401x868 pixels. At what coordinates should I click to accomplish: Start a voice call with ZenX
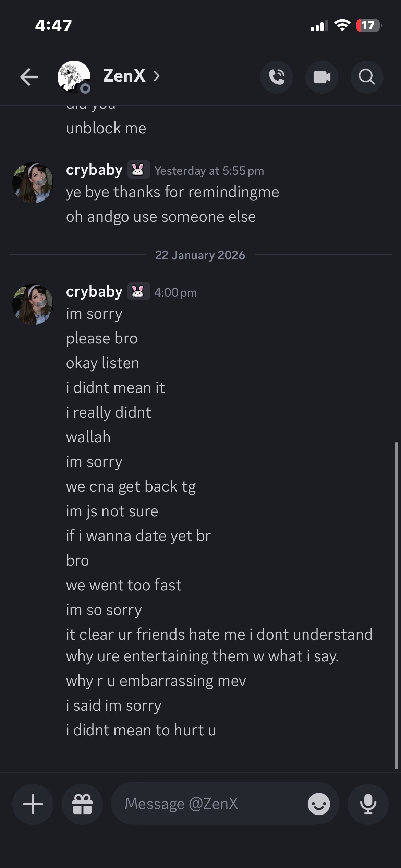(x=277, y=77)
